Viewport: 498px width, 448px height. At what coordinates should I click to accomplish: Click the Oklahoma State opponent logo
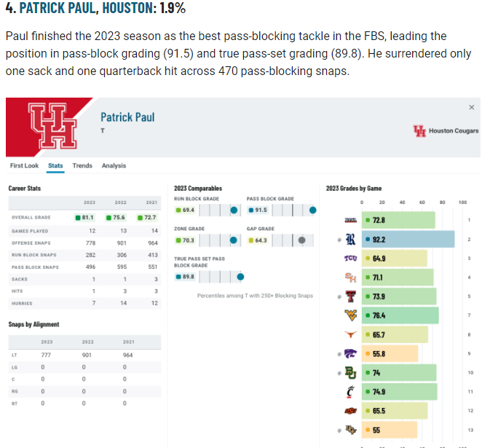(350, 411)
